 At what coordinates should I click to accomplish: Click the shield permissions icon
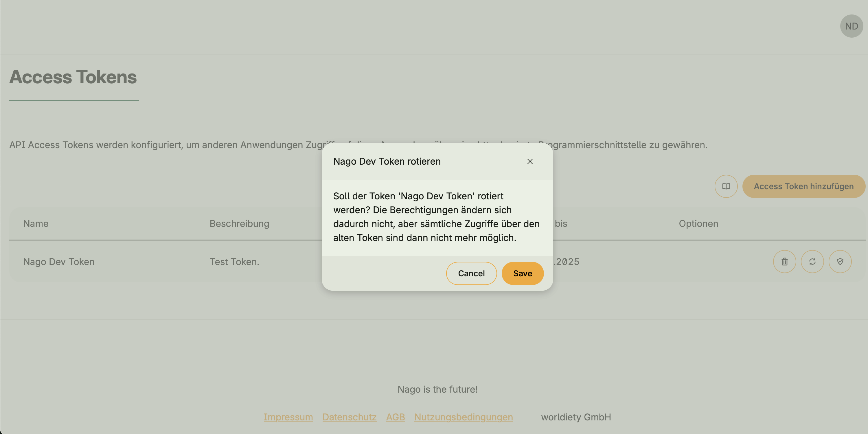point(840,262)
